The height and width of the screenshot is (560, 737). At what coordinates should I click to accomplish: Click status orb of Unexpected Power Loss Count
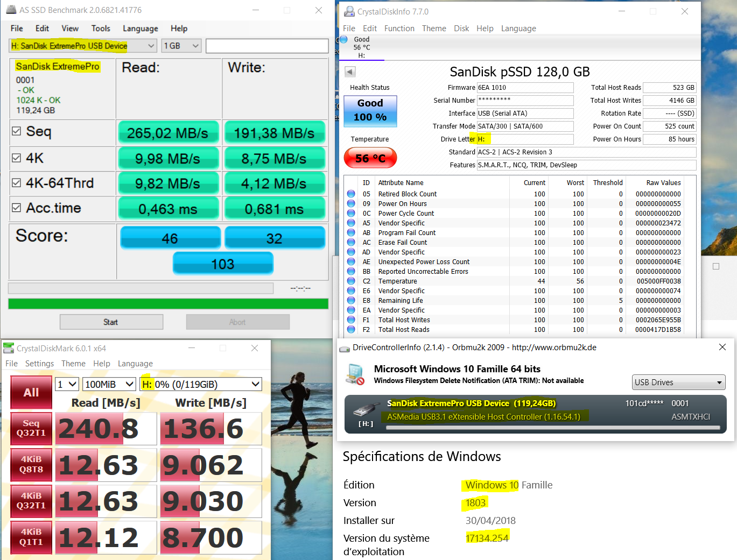tap(351, 261)
